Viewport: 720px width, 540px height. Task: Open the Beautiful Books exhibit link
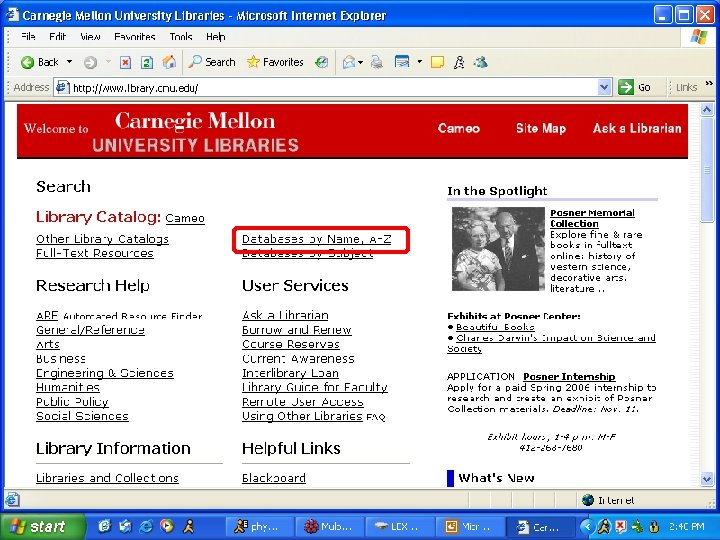(495, 327)
